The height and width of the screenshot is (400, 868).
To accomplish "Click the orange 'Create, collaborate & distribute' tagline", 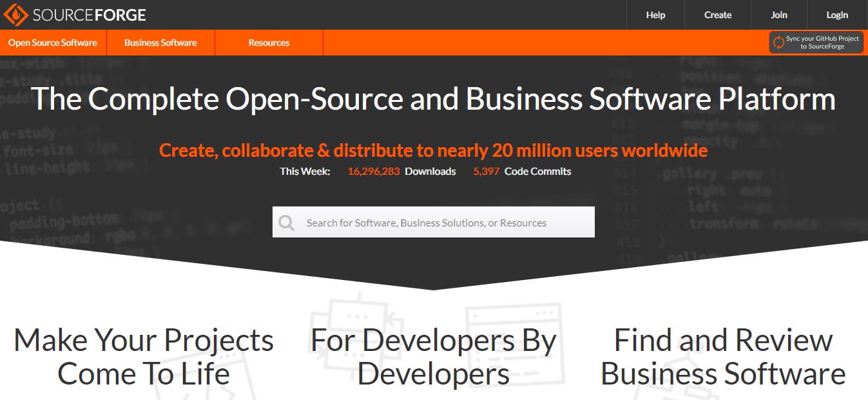I will (x=434, y=150).
